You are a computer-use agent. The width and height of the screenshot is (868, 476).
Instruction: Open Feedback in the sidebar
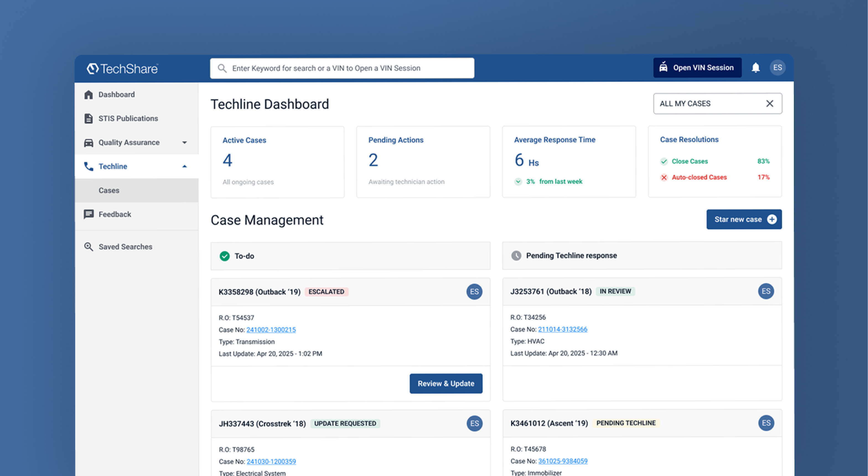click(137, 214)
